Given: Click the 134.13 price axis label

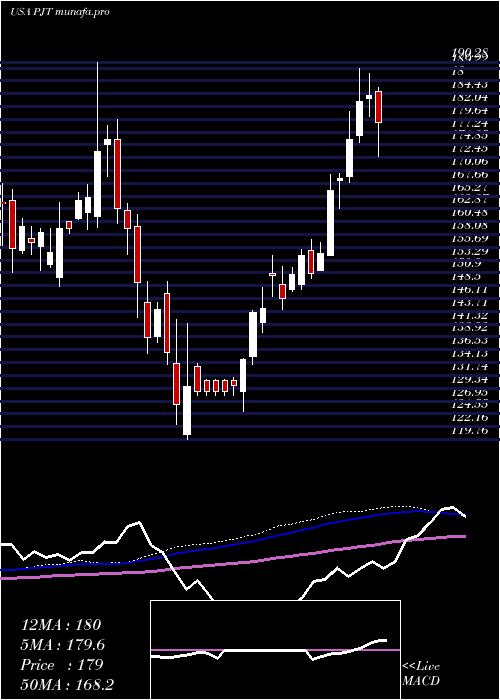Looking at the screenshot, I should [x=470, y=354].
